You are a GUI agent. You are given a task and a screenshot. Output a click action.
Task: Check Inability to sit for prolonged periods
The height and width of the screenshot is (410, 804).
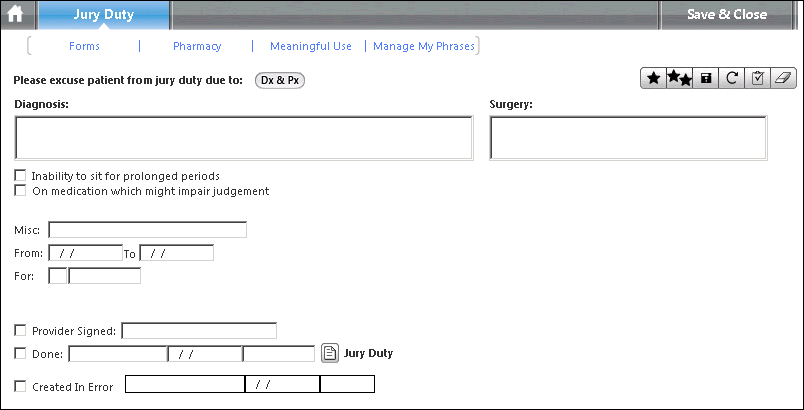pos(20,176)
